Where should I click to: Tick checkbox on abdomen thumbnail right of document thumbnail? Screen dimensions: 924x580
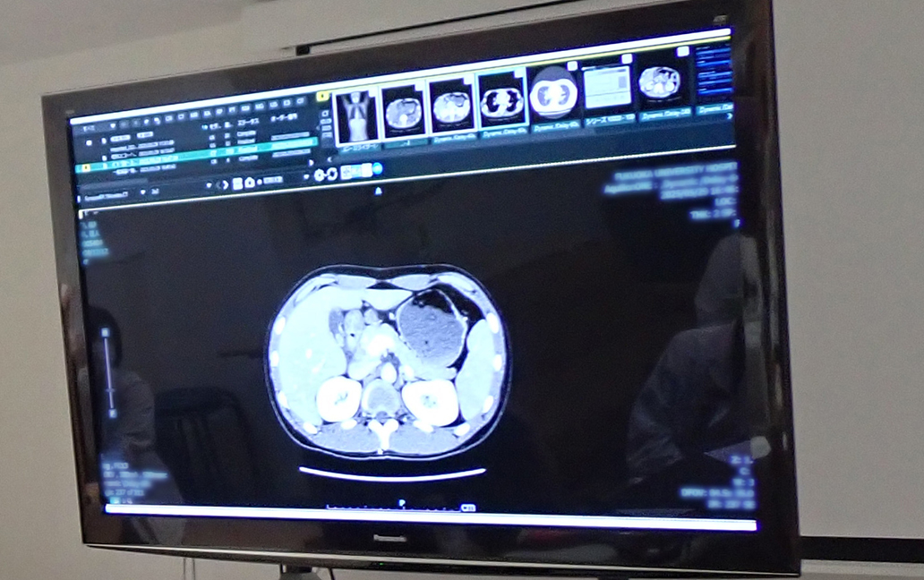(x=681, y=51)
